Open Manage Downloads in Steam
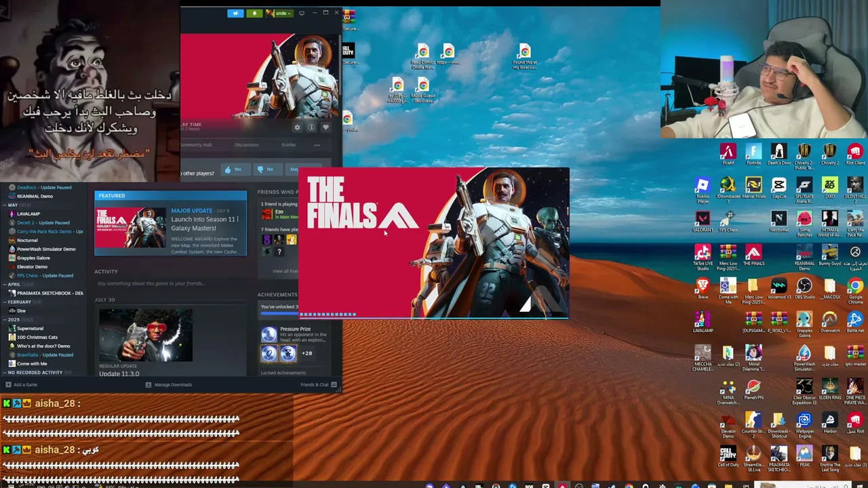 click(169, 385)
